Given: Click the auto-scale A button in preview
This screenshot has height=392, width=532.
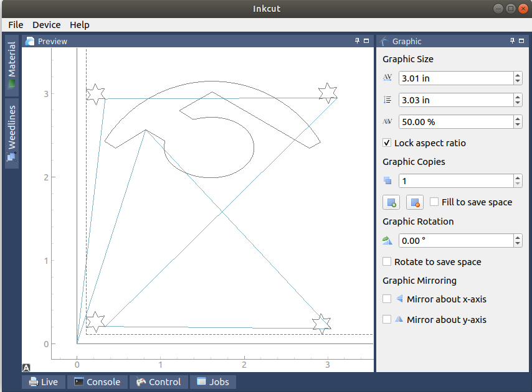Looking at the screenshot, I should coord(26,368).
